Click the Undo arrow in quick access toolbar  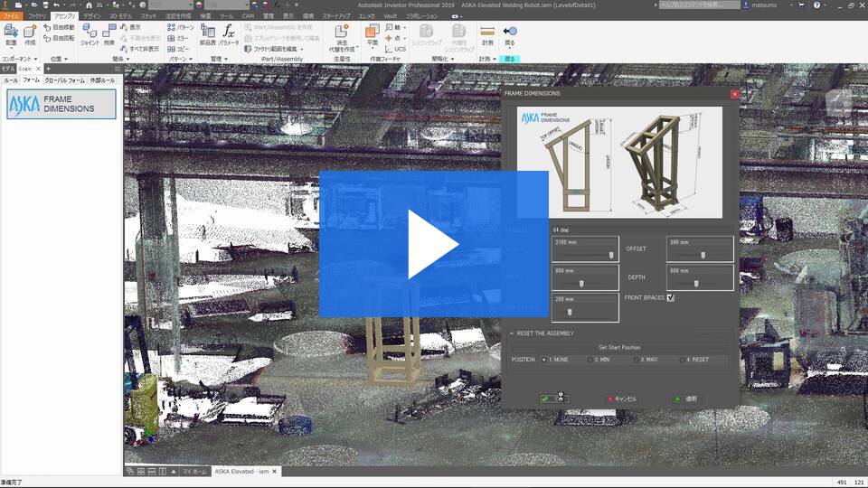coord(56,5)
